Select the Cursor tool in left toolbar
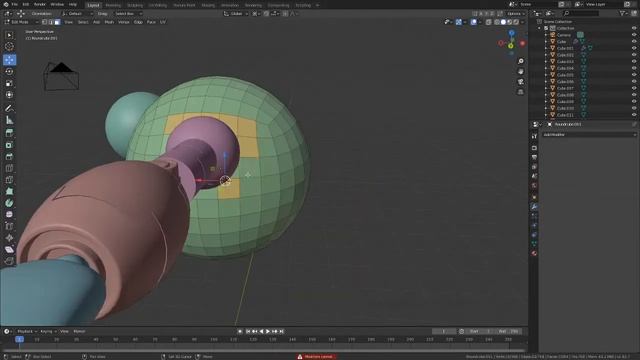This screenshot has height=360, width=640. coord(9,47)
